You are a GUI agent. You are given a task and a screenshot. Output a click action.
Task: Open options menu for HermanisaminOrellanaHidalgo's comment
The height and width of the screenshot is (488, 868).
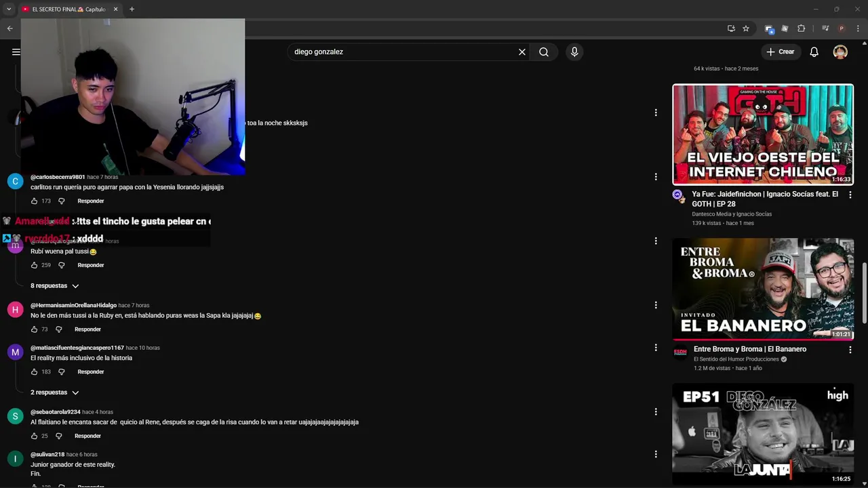pyautogui.click(x=656, y=305)
